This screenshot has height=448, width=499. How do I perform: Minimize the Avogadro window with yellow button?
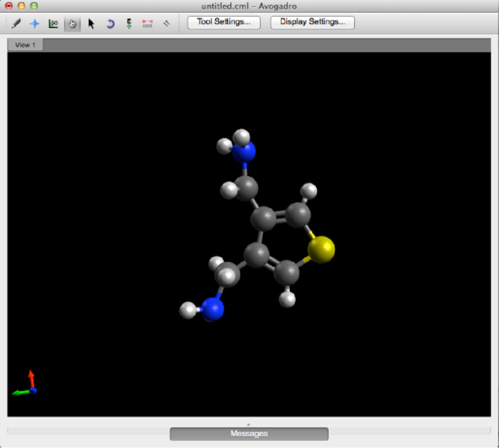pos(21,6)
